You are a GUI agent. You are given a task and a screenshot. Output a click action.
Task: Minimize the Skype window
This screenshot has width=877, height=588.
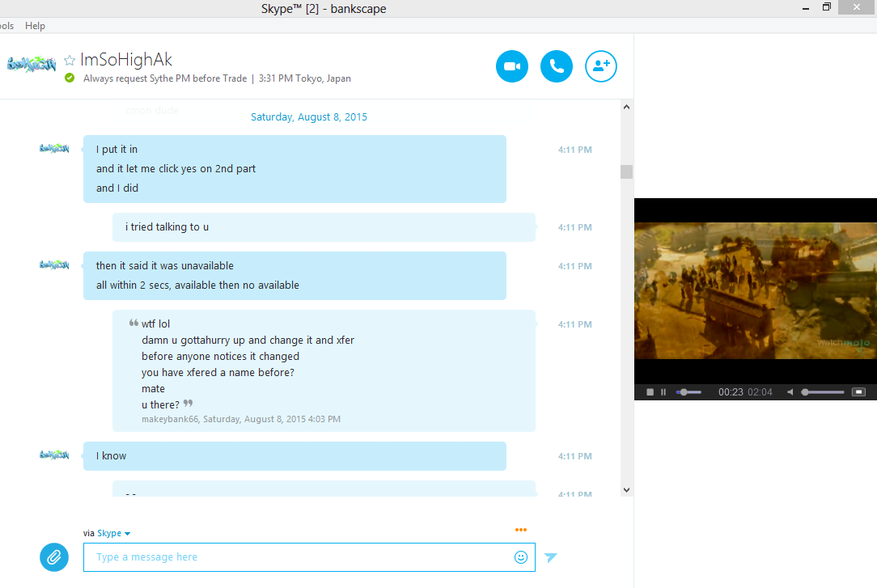806,8
